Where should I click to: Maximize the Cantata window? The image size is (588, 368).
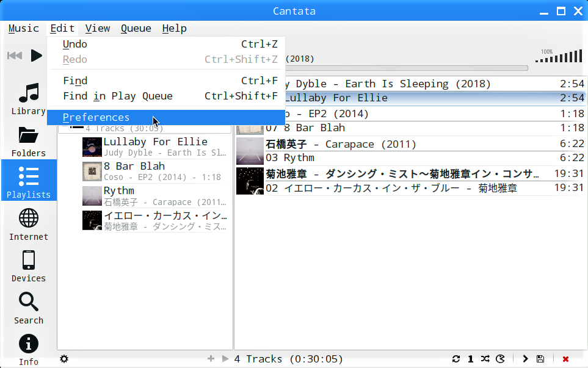click(561, 11)
